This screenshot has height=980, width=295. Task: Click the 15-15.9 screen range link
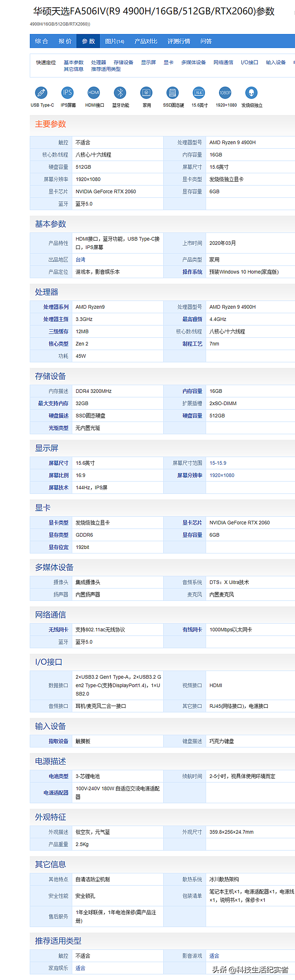click(x=218, y=463)
